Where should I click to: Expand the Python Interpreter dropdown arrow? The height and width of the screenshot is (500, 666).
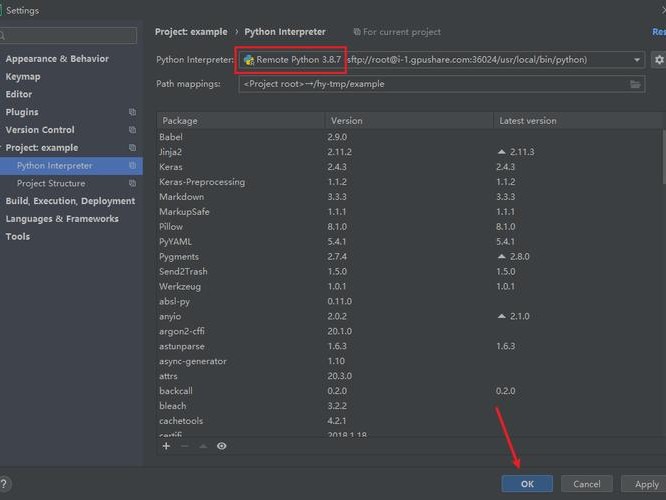637,60
